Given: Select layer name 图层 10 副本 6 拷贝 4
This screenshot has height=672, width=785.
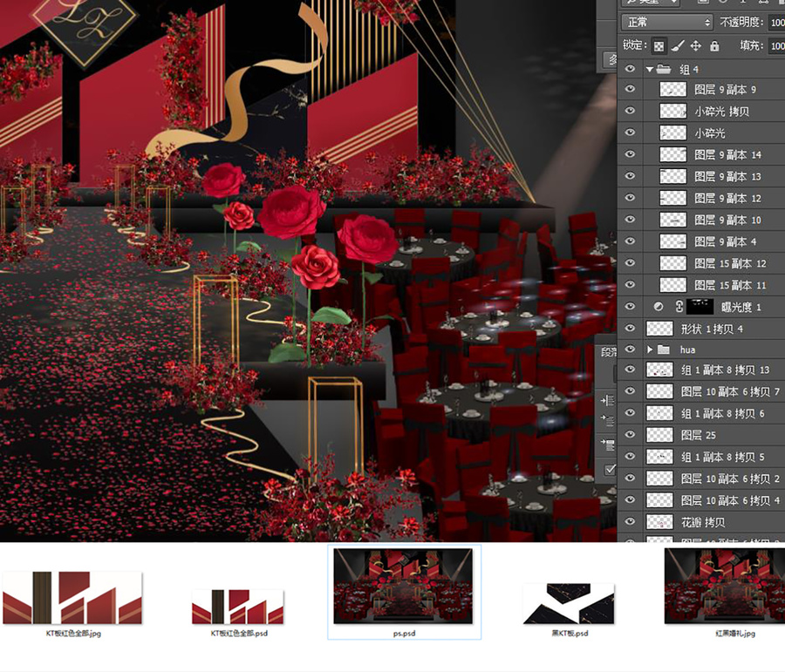Looking at the screenshot, I should (730, 500).
